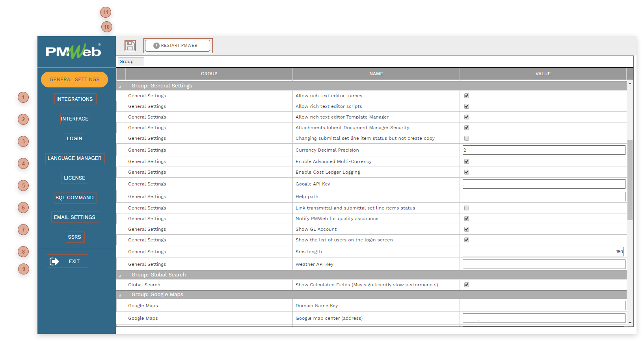644x343 pixels.
Task: Open SQL Command section
Action: coord(74,198)
